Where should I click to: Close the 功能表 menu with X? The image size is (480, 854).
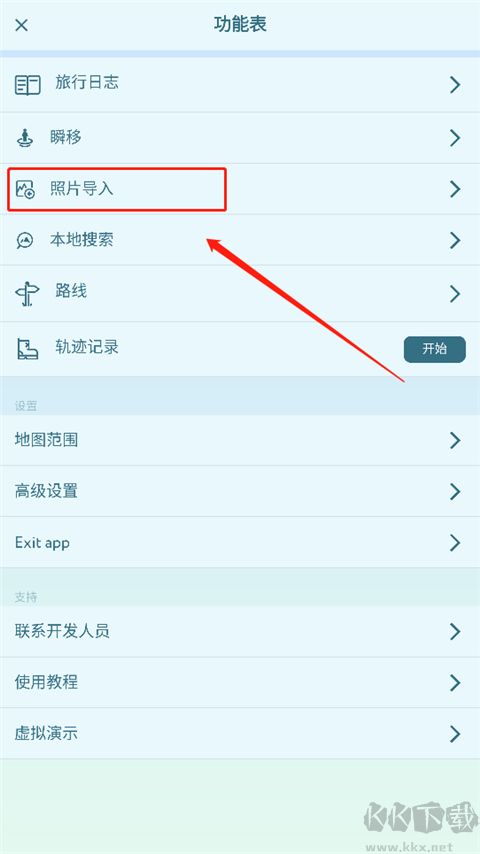[x=21, y=25]
